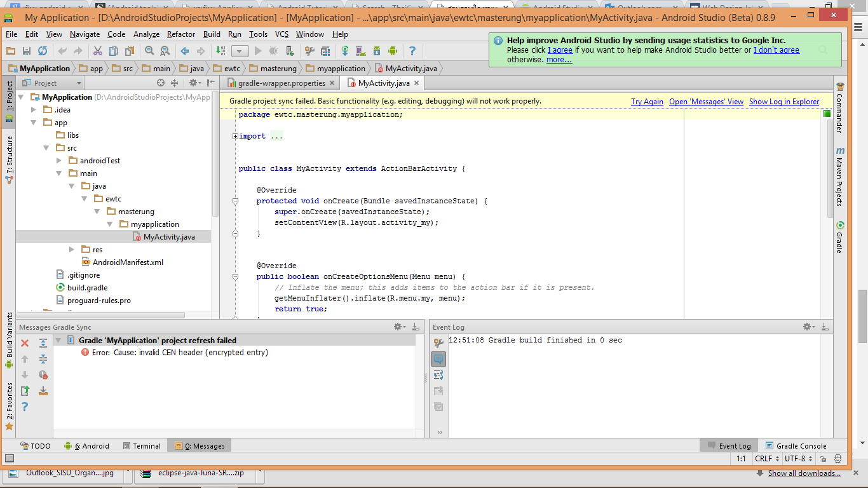Click the Paste clipboard icon
This screenshot has width=868, height=488.
[130, 51]
